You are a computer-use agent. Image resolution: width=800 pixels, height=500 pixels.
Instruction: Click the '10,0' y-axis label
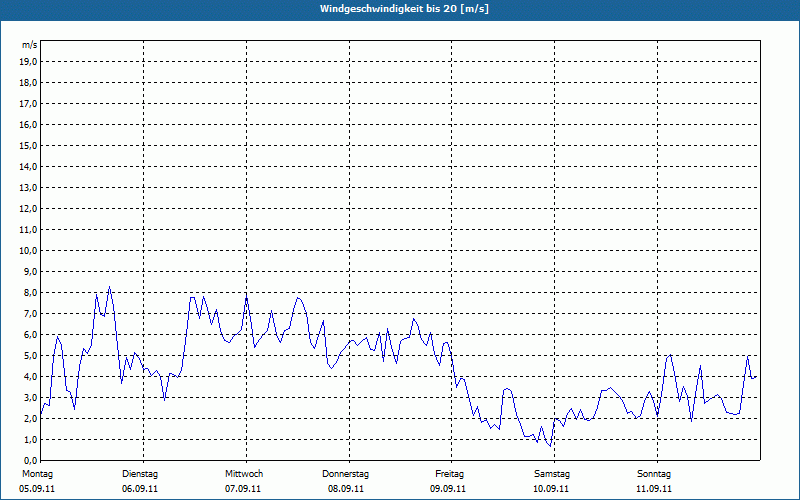(x=28, y=251)
